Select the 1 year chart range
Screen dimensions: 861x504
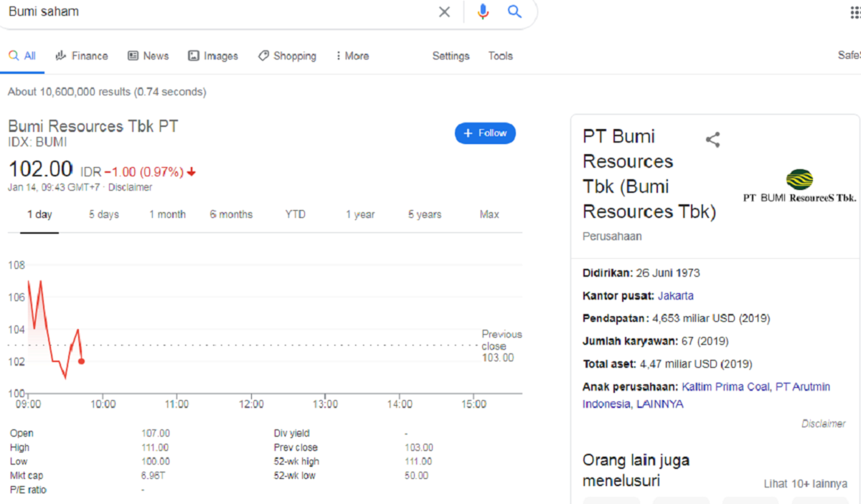[360, 214]
